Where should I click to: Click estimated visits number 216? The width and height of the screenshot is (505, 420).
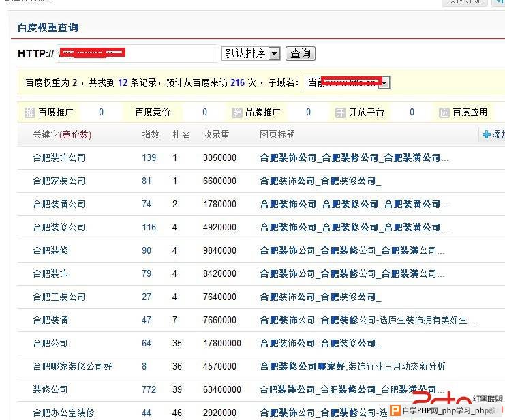[x=238, y=82]
